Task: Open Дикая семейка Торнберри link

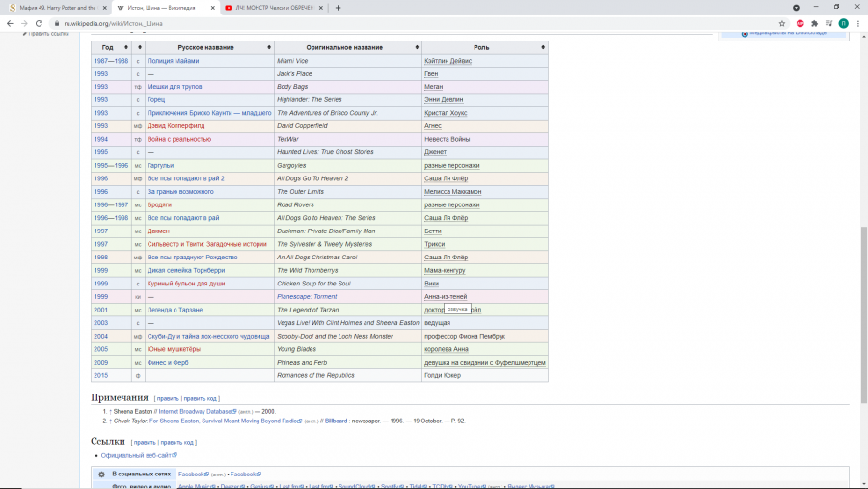Action: [186, 271]
